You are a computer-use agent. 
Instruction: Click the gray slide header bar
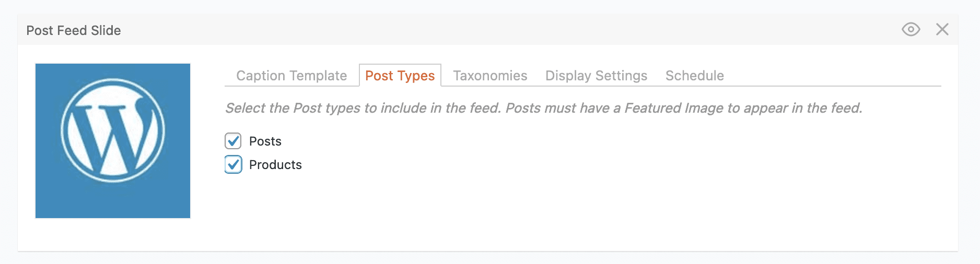470,30
